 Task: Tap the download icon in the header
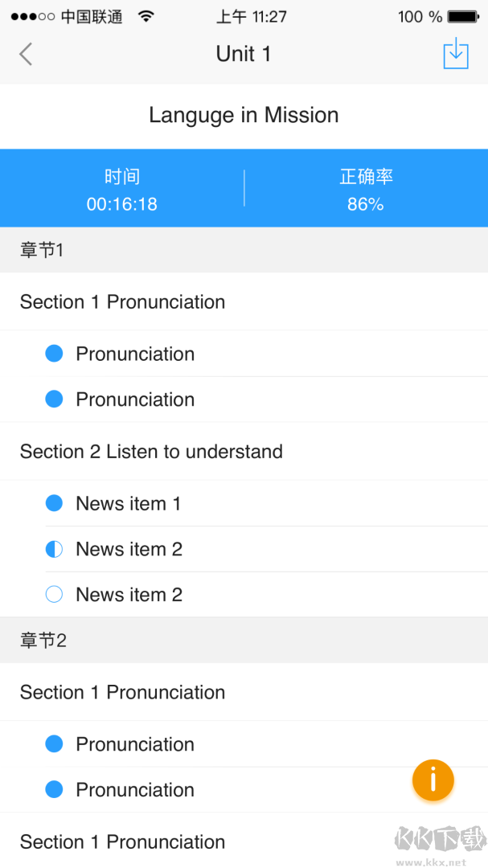point(455,53)
